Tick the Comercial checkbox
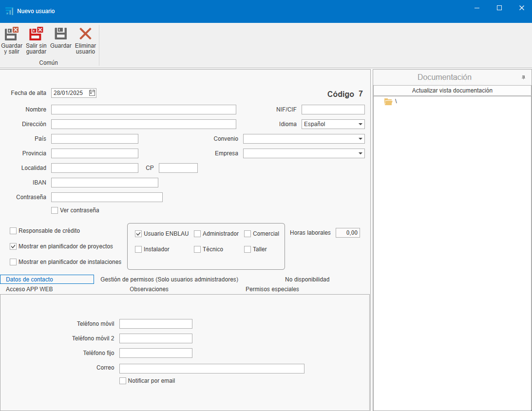The width and height of the screenshot is (532, 411). (247, 234)
